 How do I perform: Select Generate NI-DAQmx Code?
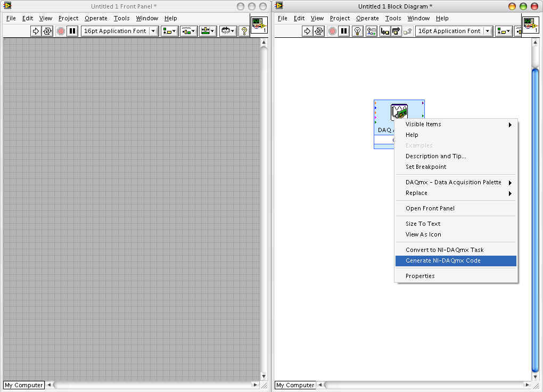[x=456, y=260]
